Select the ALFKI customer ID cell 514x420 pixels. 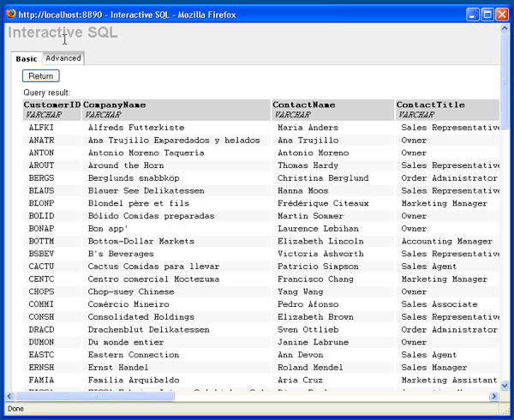(x=41, y=128)
